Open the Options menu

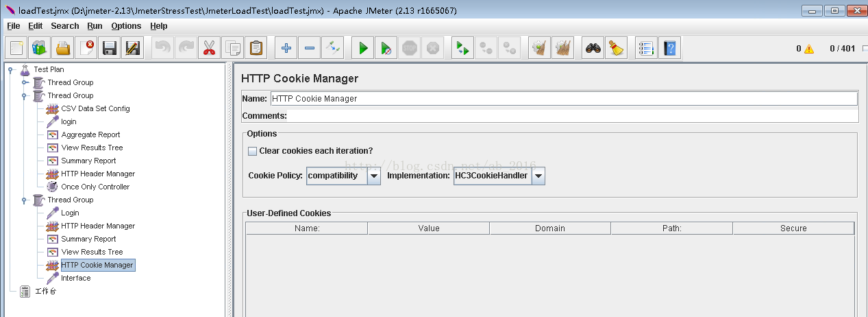tap(126, 26)
